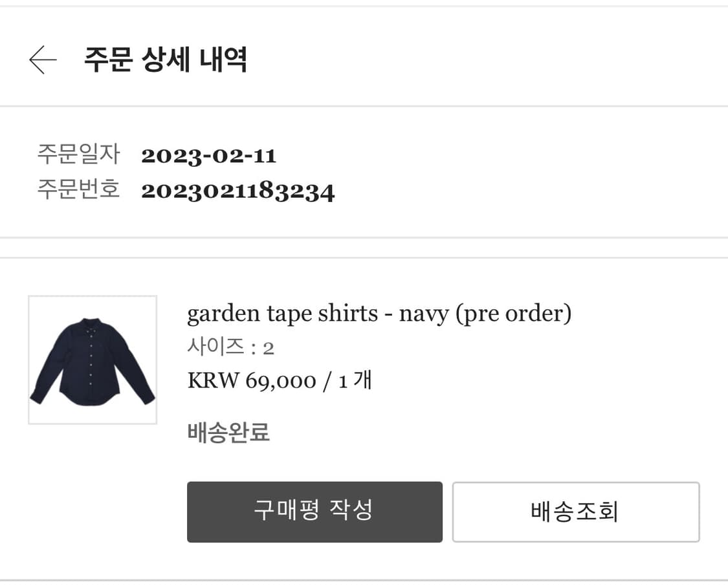Select the navy shirt product thumbnail
728x586 pixels.
(92, 360)
